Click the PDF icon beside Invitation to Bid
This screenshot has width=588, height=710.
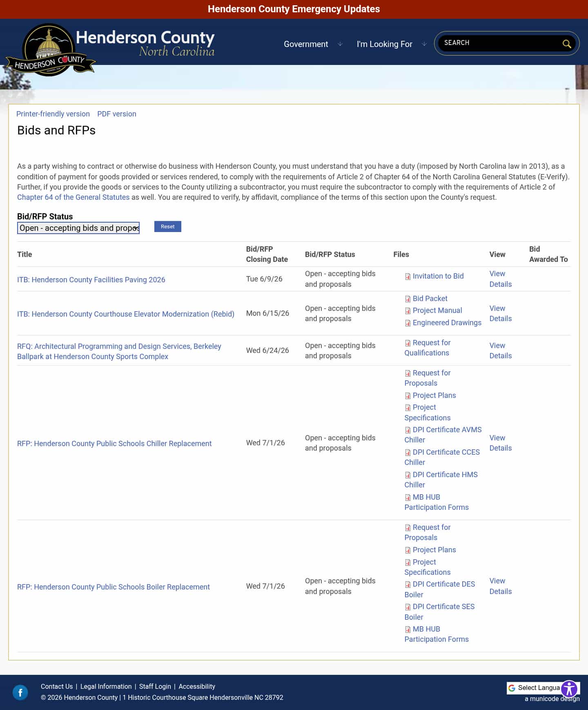pos(408,277)
